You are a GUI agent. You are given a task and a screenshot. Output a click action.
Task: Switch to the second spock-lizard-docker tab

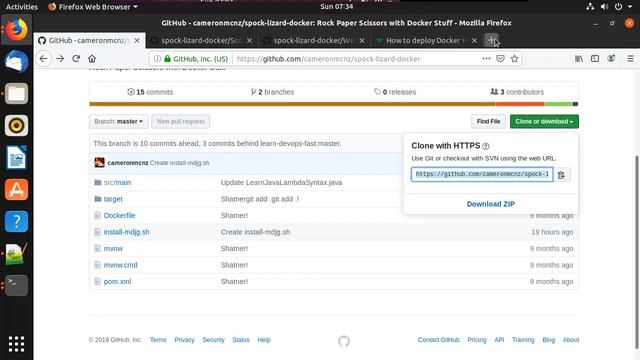coord(202,40)
